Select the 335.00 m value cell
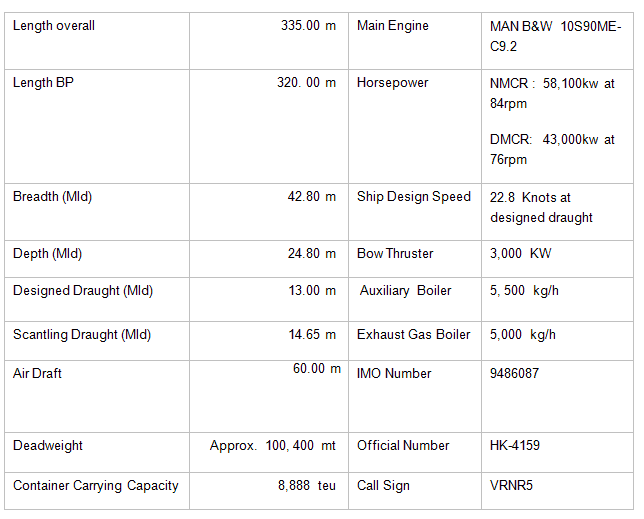 click(308, 26)
